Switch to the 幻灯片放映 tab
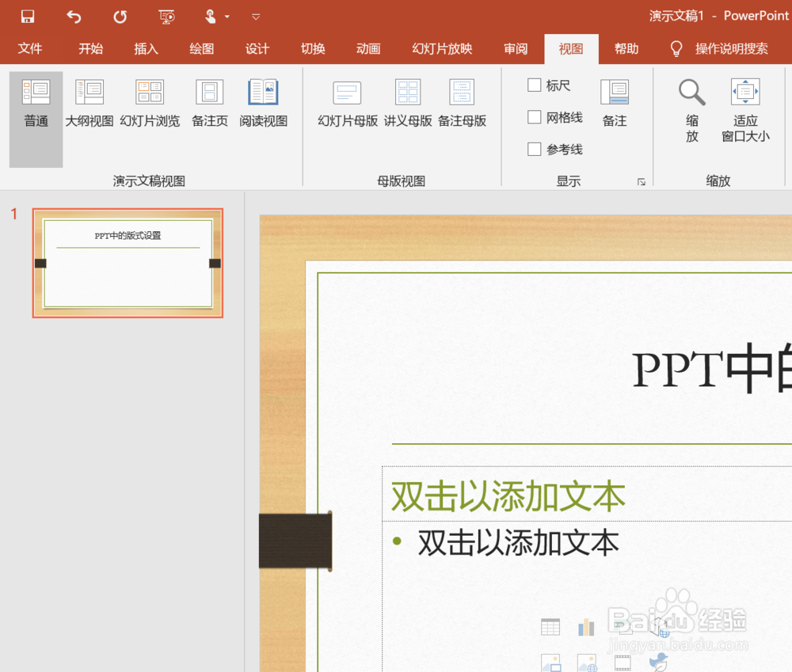 coord(442,48)
